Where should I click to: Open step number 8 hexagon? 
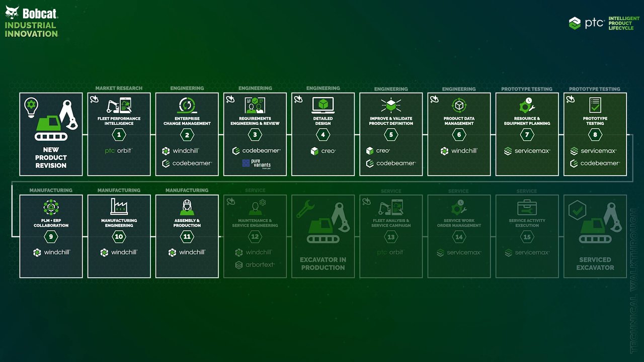point(595,135)
